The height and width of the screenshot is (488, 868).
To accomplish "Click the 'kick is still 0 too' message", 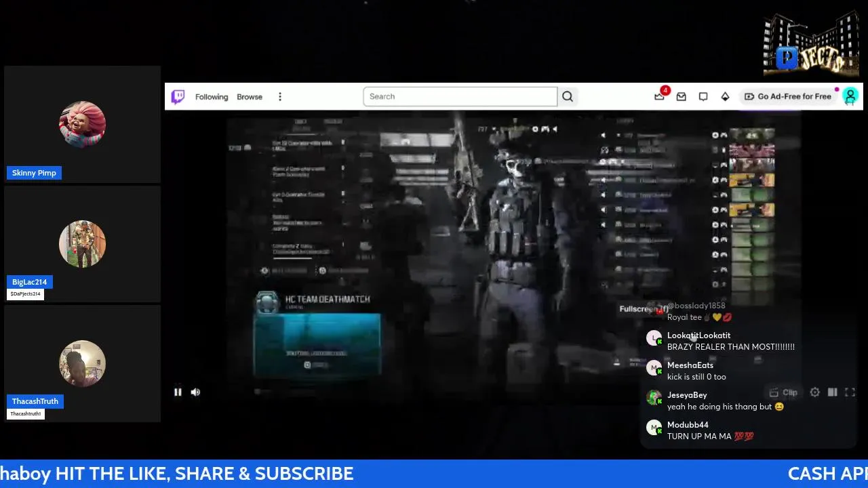I will pos(696,377).
